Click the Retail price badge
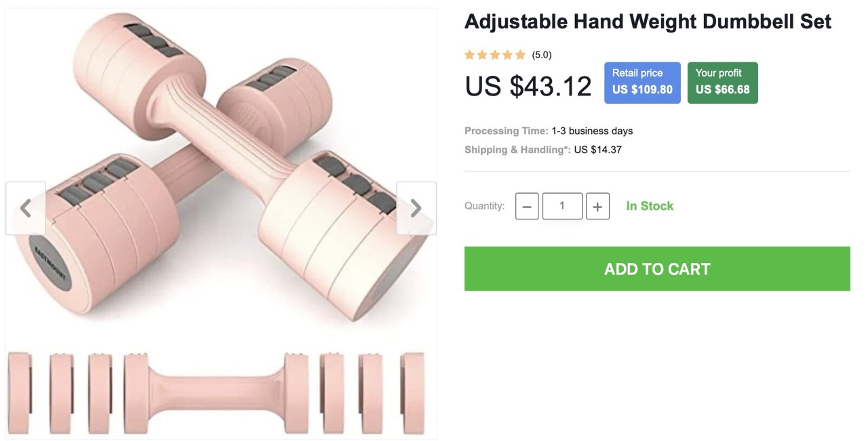The image size is (868, 441). coord(642,83)
